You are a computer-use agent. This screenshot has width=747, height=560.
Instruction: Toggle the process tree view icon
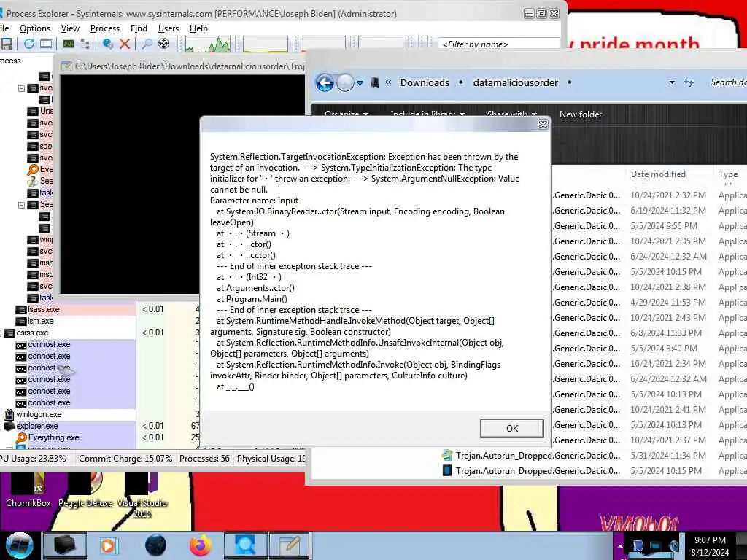(85, 44)
